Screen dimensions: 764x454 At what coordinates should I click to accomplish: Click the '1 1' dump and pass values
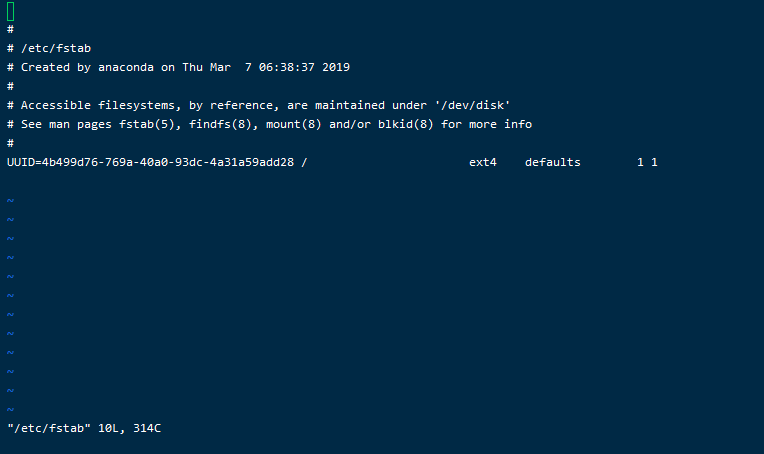click(x=647, y=162)
